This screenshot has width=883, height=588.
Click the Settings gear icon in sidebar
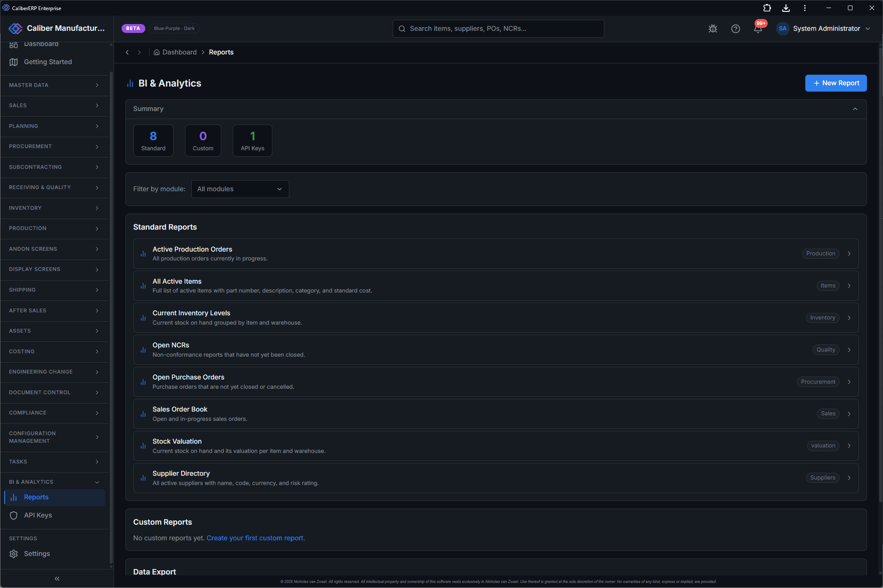[x=14, y=554]
